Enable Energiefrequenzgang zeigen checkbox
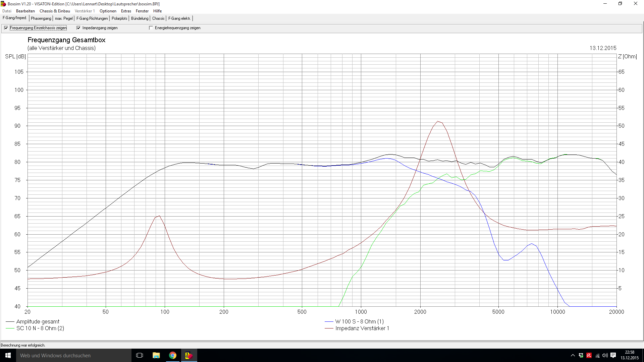The height and width of the screenshot is (362, 644). [151, 28]
